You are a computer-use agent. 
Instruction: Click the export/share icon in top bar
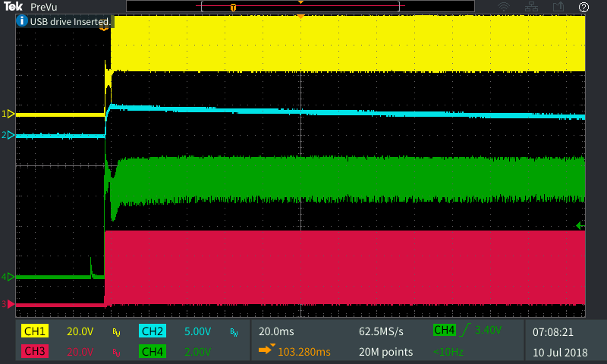click(x=558, y=7)
